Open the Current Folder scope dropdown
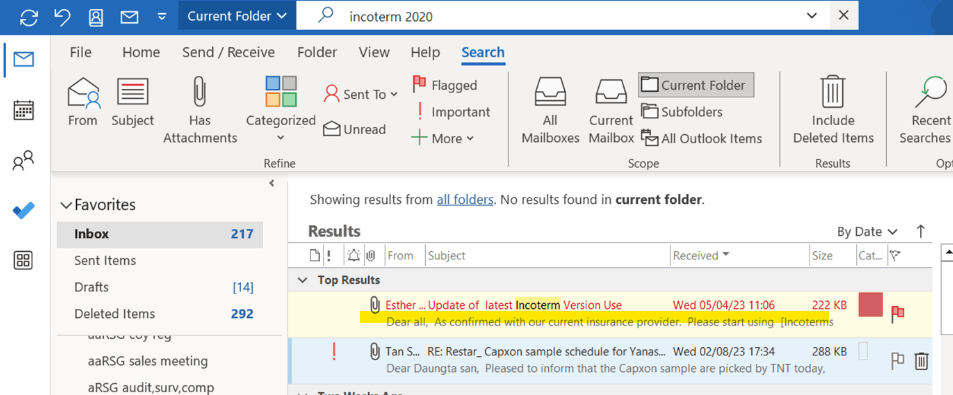Screen dimensions: 953x395 pos(237,16)
